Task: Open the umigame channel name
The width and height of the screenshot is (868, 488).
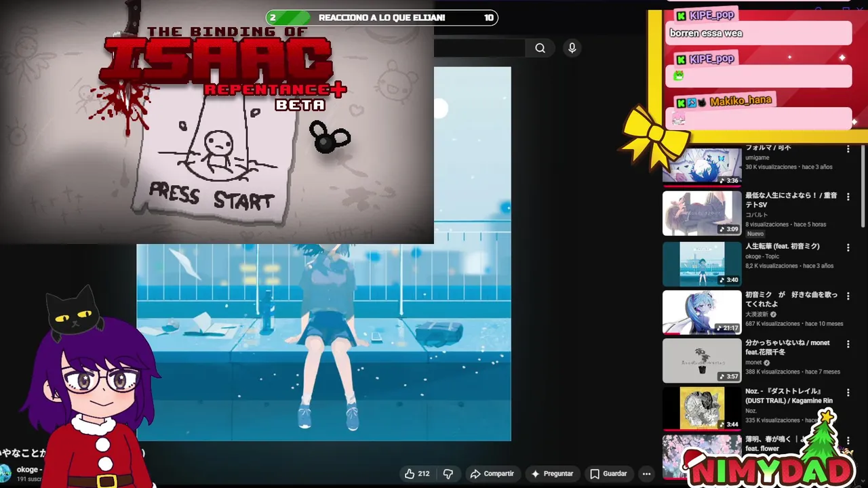Action: click(757, 157)
